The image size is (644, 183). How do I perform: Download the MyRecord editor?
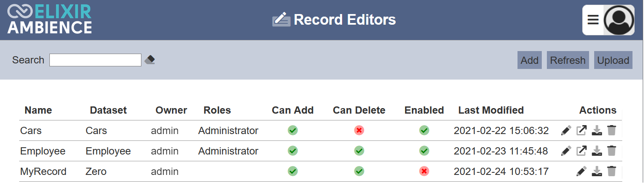pos(597,171)
